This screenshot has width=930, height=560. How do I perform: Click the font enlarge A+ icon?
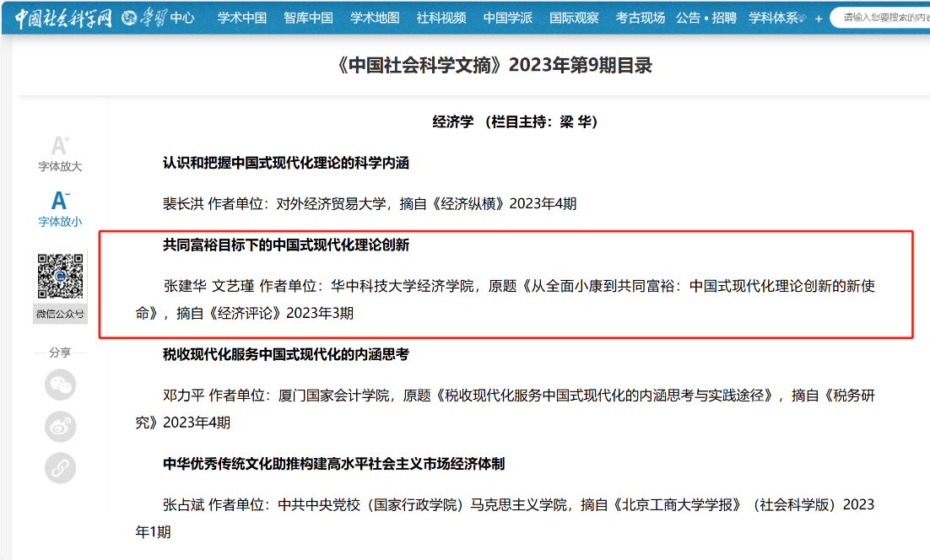60,147
